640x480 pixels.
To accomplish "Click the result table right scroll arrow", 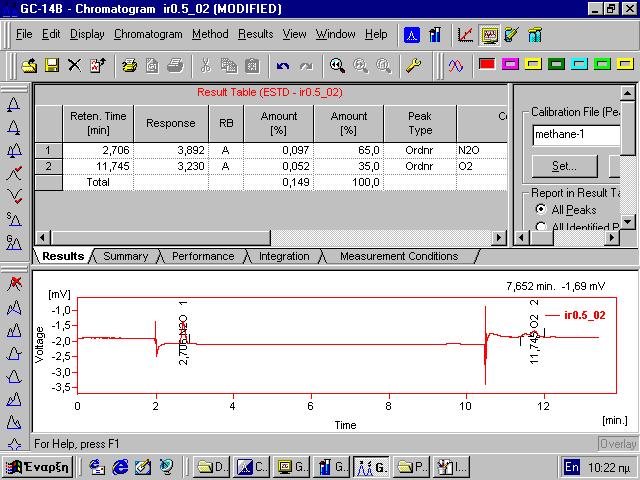I will coord(498,238).
